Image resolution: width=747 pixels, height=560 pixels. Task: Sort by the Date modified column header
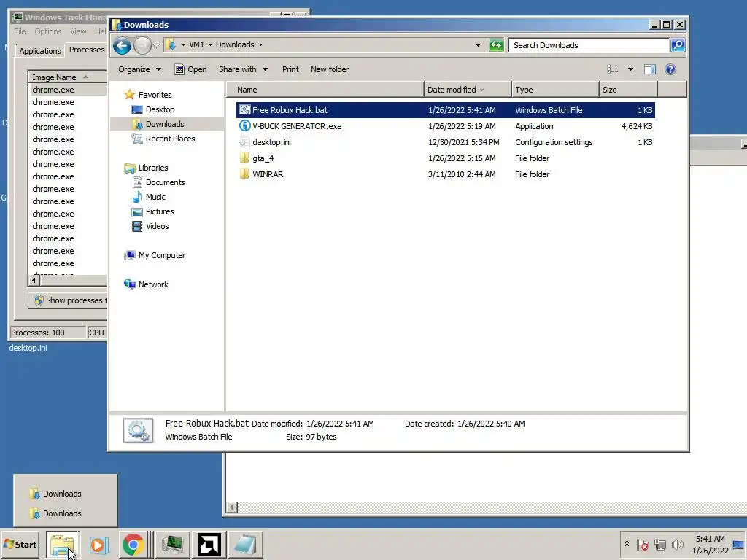[468, 90]
